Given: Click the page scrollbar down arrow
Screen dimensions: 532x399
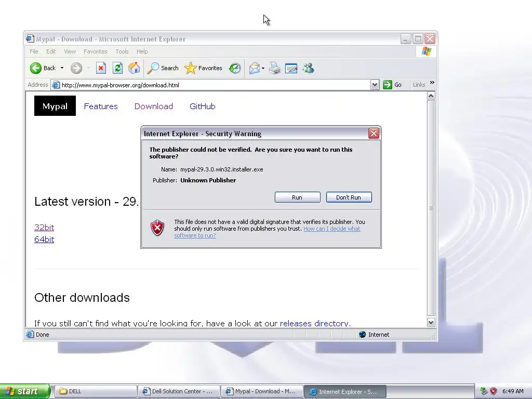Looking at the screenshot, I should (x=431, y=322).
